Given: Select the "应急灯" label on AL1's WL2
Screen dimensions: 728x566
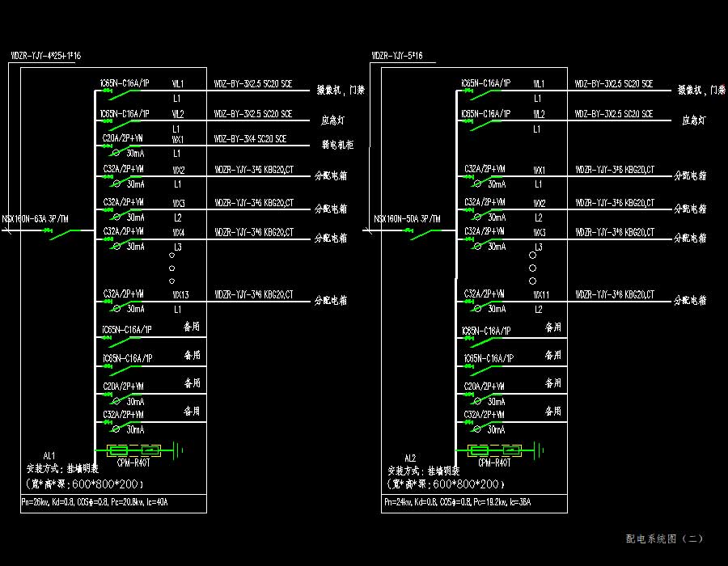Looking at the screenshot, I should pos(333,120).
